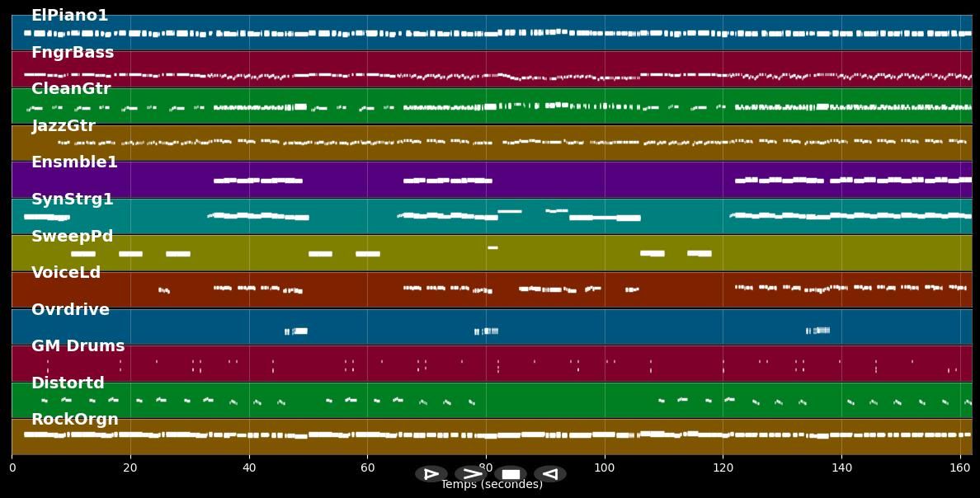This screenshot has width=980, height=498.
Task: Choose the Ensmble1 track label
Action: (74, 162)
